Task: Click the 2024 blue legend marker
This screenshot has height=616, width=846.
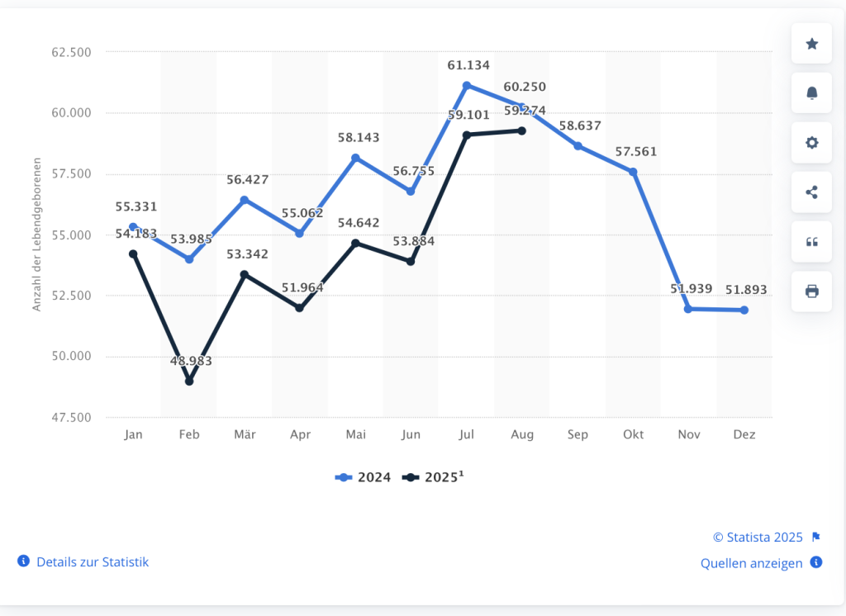Action: click(342, 477)
